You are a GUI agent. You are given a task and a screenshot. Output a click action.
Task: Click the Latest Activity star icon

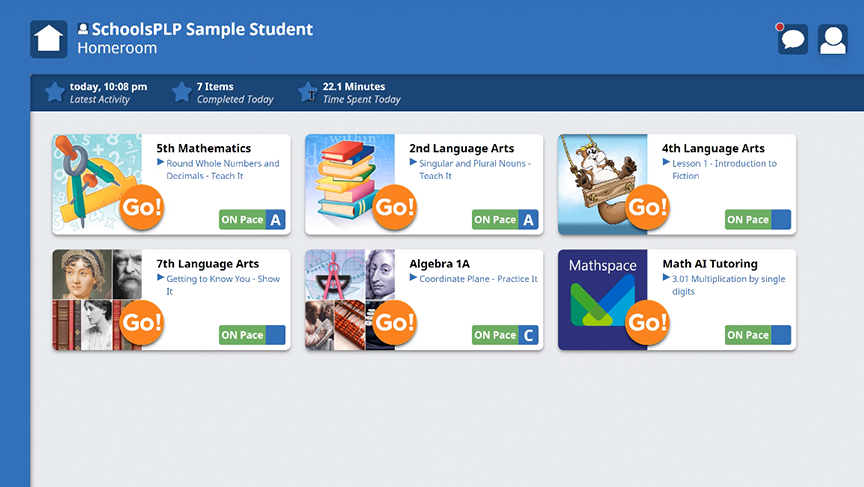pyautogui.click(x=54, y=93)
